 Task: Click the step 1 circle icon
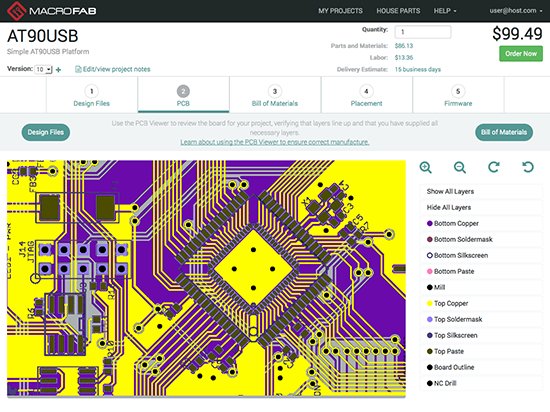(92, 91)
